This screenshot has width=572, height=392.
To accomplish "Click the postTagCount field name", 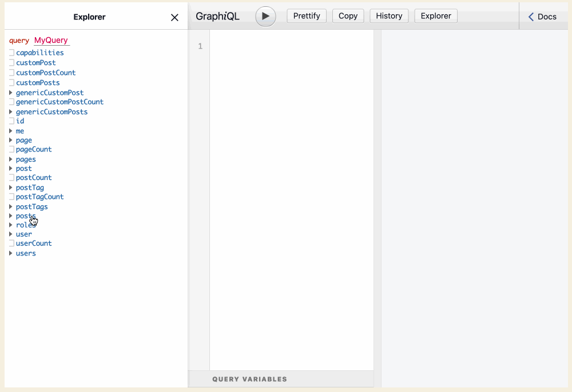I will point(40,197).
